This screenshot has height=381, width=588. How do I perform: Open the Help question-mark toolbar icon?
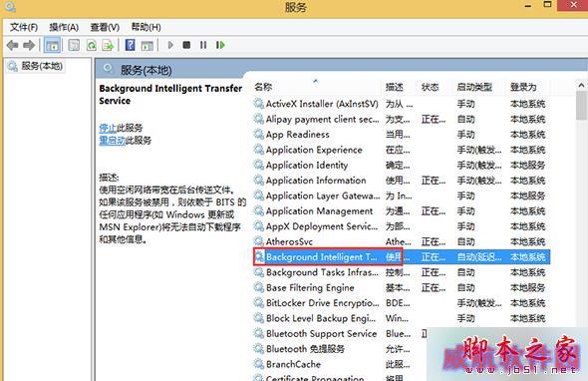point(130,45)
